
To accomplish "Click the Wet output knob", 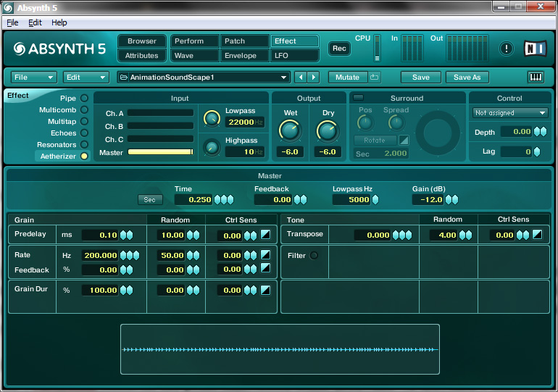I will point(289,131).
